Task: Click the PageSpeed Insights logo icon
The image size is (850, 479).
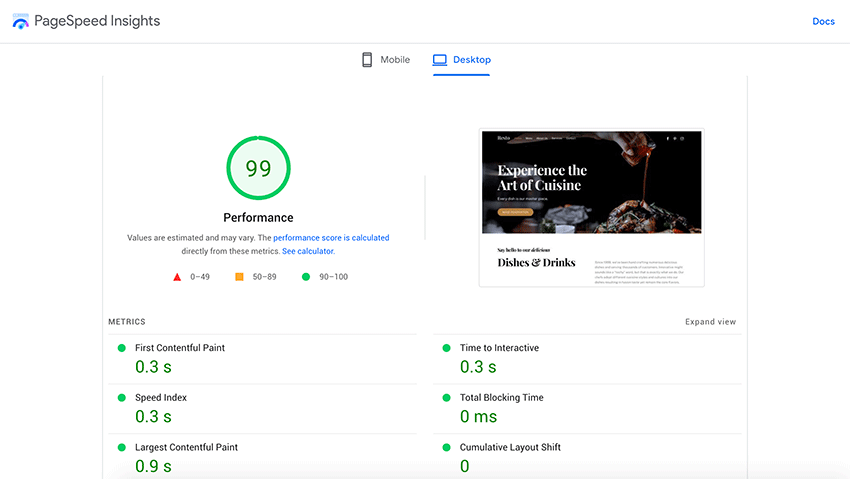Action: 21,21
